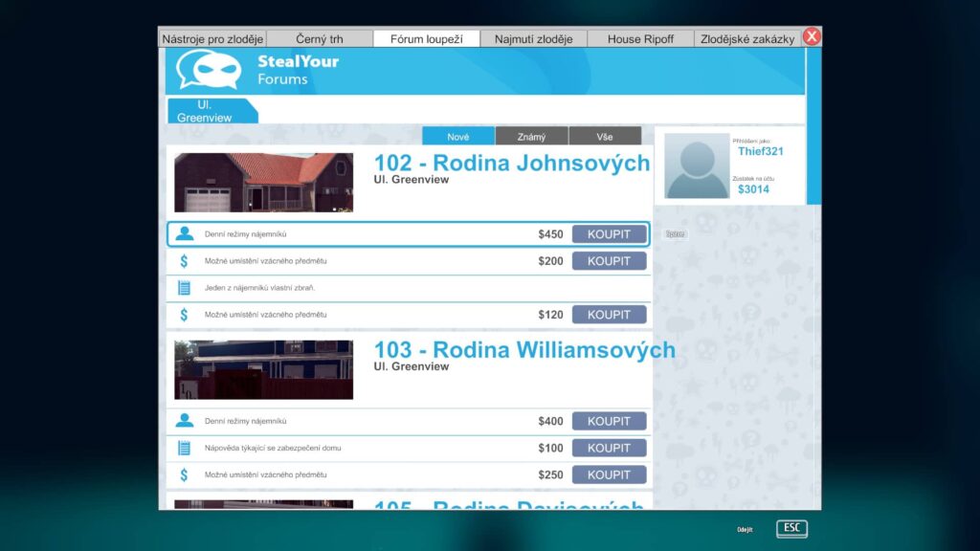The width and height of the screenshot is (980, 551).
Task: Click the small System label
Action: [x=675, y=234]
